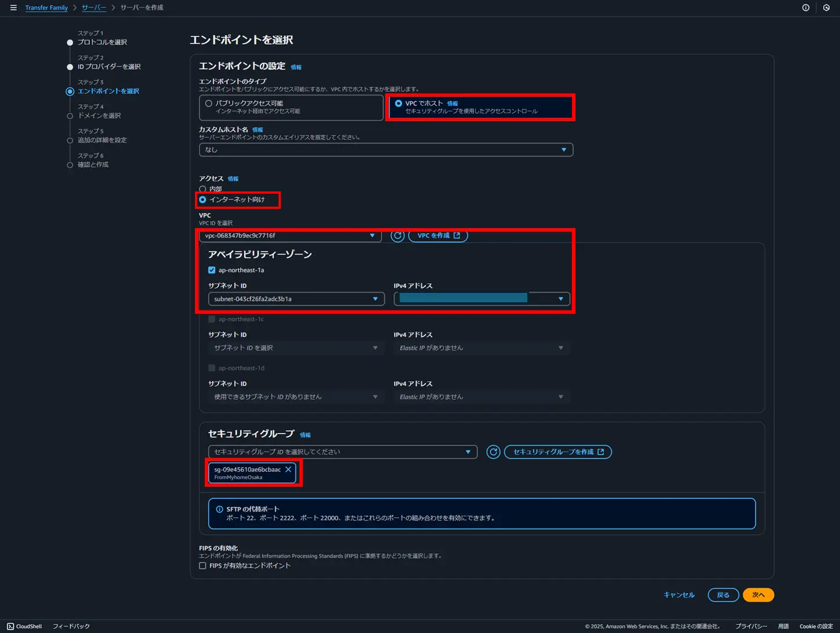Screen dimensions: 840x633
Task: Toggle ap-northeast-1a availability zone checkbox
Action: coord(212,270)
